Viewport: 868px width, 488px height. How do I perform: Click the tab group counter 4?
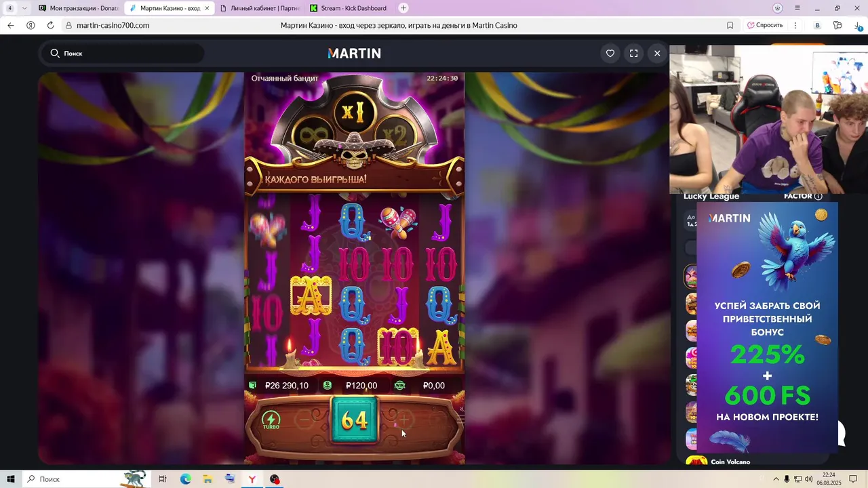[9, 8]
